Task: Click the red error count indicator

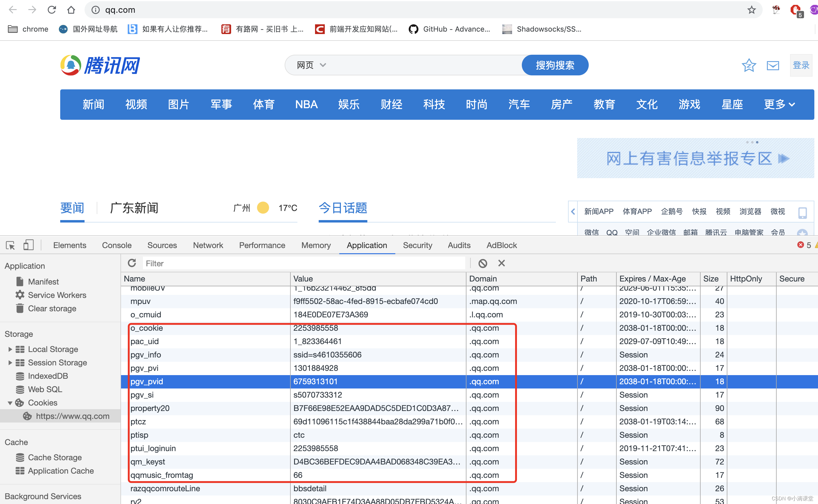Action: click(x=804, y=245)
